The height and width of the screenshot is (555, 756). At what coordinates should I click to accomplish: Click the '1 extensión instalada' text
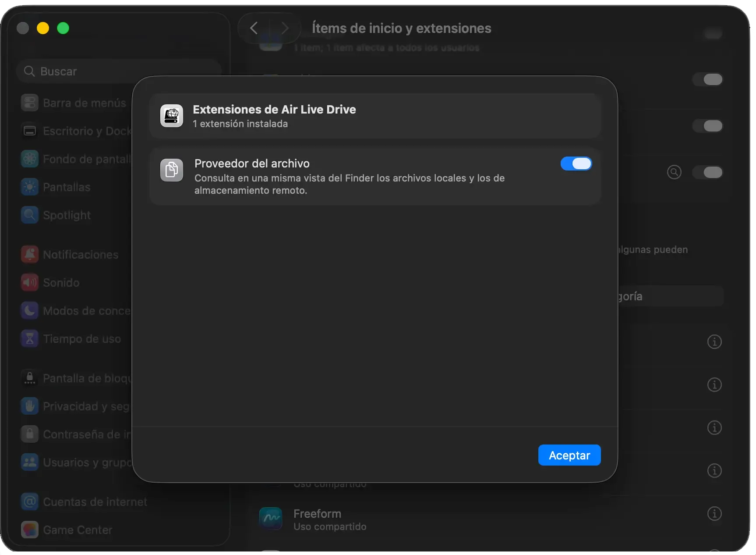pyautogui.click(x=240, y=124)
